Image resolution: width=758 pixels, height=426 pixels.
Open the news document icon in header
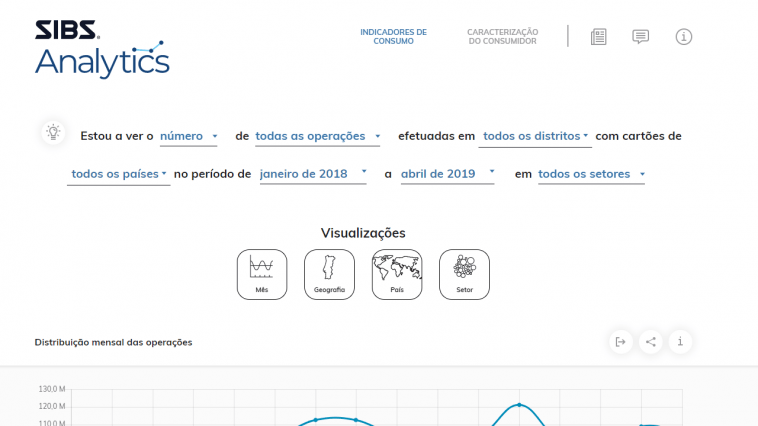(598, 37)
